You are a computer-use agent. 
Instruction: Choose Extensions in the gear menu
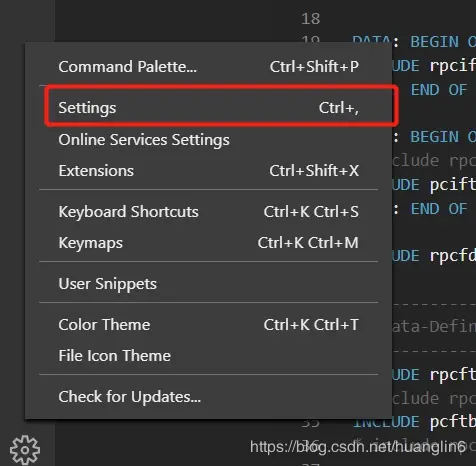pos(209,171)
